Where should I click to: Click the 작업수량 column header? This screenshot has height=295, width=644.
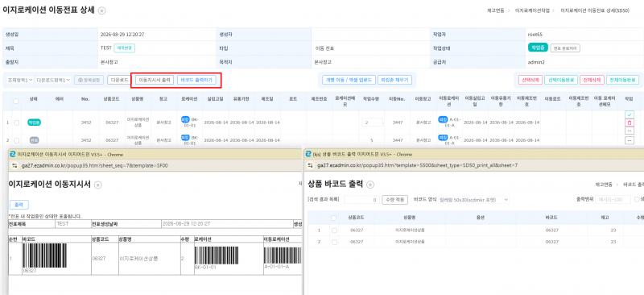tap(371, 99)
